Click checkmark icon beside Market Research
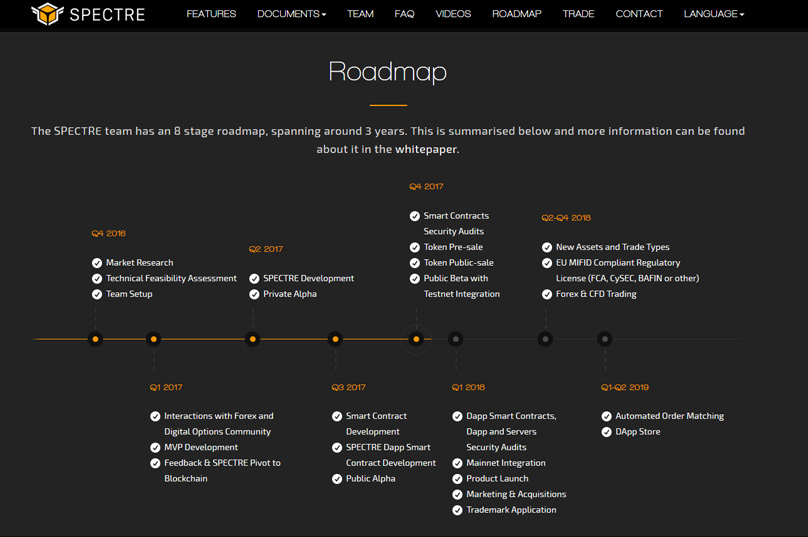Viewport: 808px width, 537px height. pos(97,263)
